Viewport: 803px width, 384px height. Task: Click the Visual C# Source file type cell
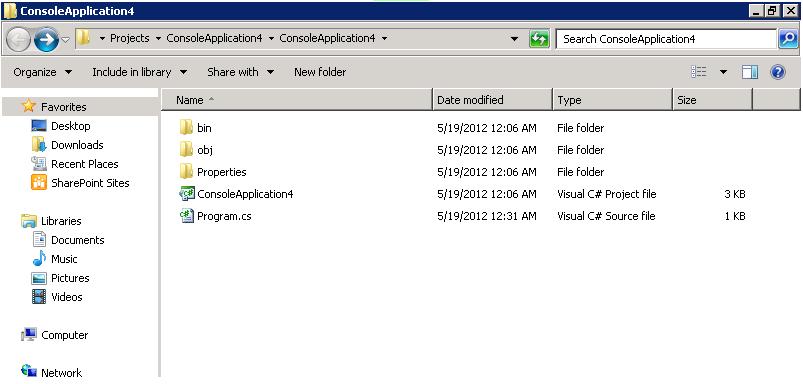pyautogui.click(x=606, y=216)
